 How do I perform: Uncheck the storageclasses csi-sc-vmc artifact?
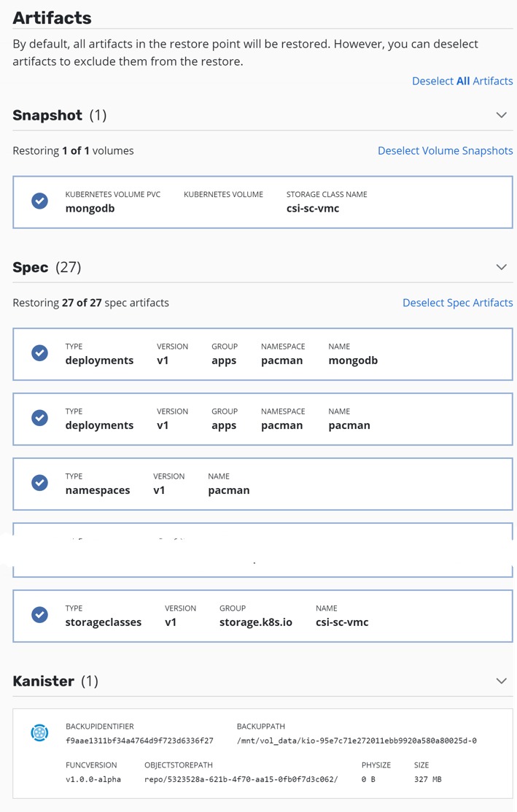coord(40,615)
